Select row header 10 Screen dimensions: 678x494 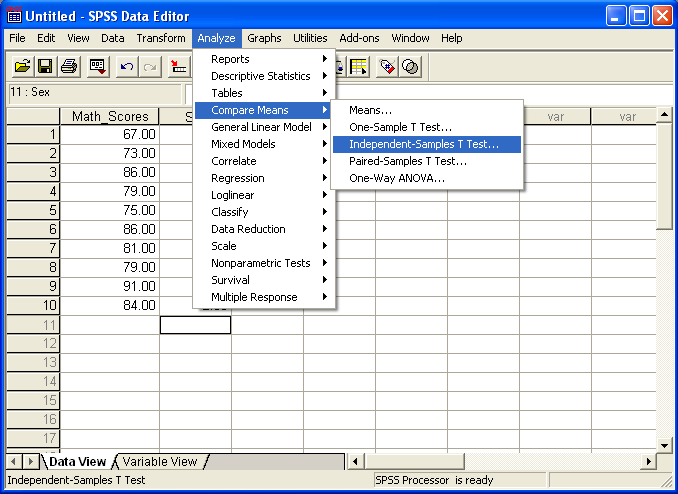coord(33,305)
